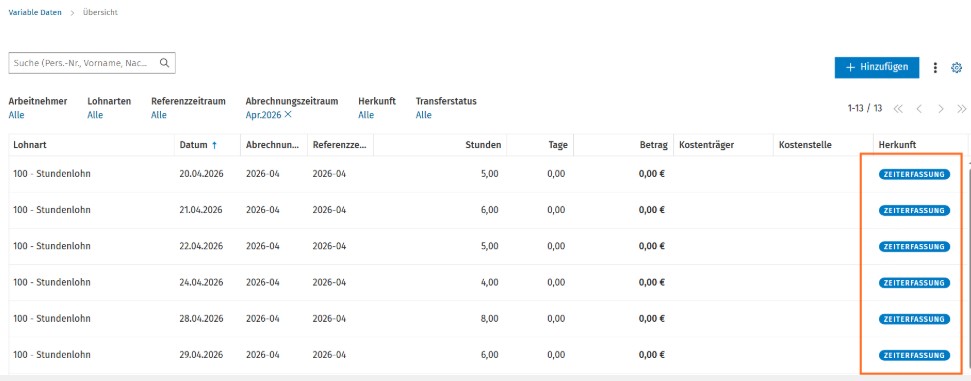Open table settings gear icon
The height and width of the screenshot is (381, 971).
point(956,68)
